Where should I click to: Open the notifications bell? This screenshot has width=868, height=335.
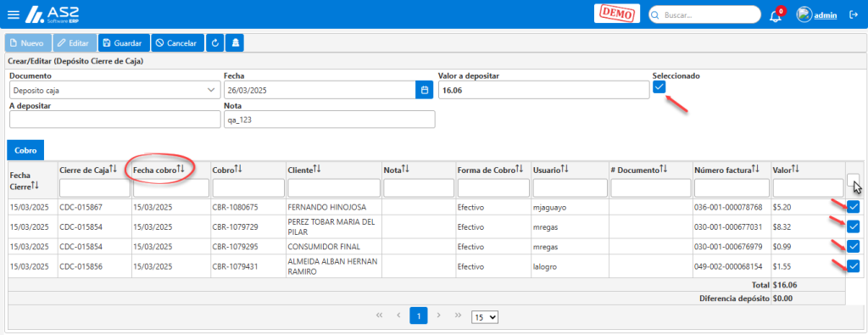776,15
